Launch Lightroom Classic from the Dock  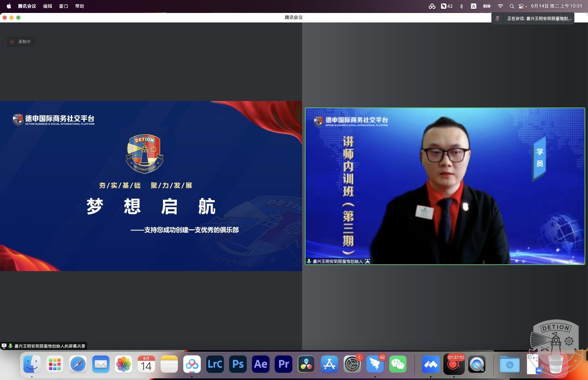tap(215, 364)
